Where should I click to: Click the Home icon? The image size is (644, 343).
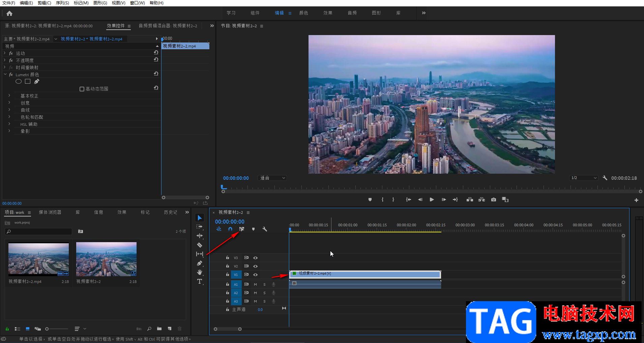coord(9,13)
